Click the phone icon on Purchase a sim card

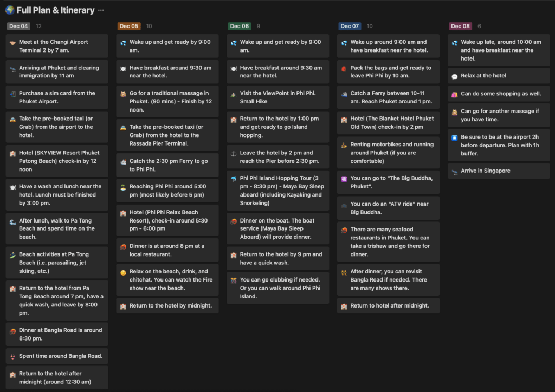point(13,94)
